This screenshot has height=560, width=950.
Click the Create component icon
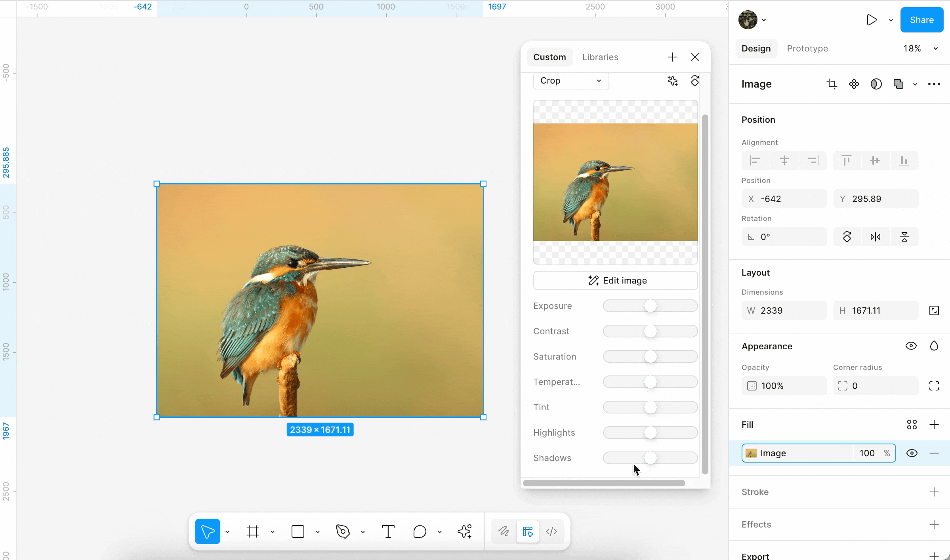(854, 84)
